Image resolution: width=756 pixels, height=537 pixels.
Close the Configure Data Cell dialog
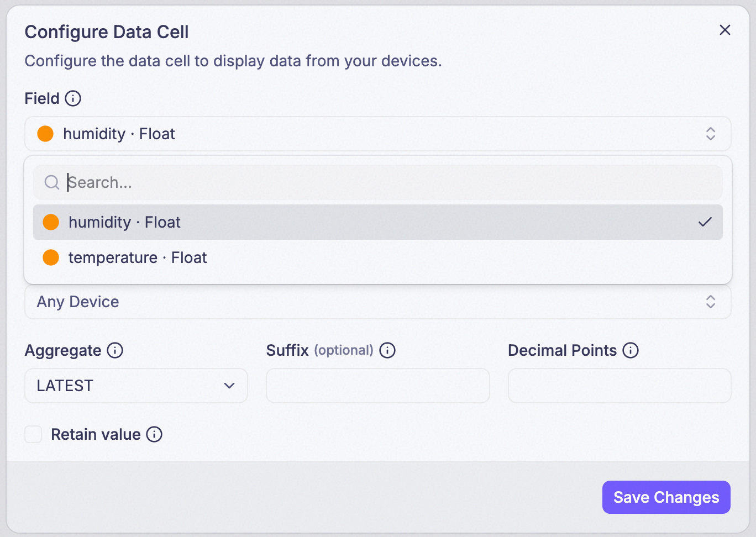725,30
